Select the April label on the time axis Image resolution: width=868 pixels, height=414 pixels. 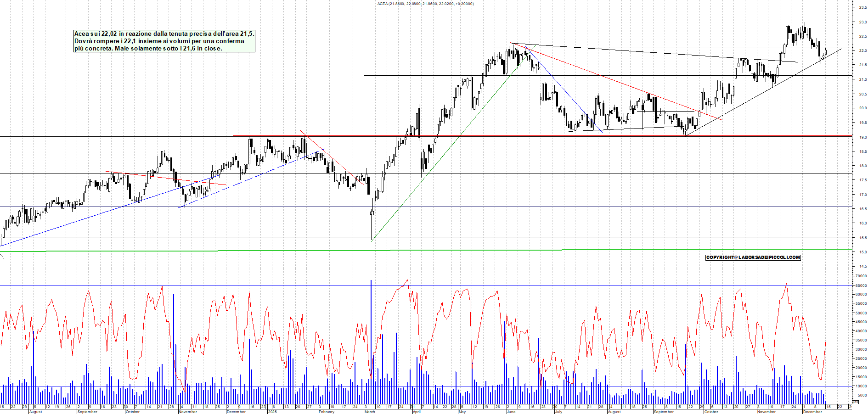point(416,412)
